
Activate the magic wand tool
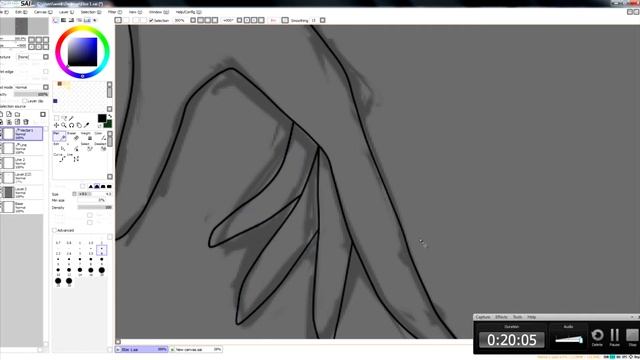71,118
